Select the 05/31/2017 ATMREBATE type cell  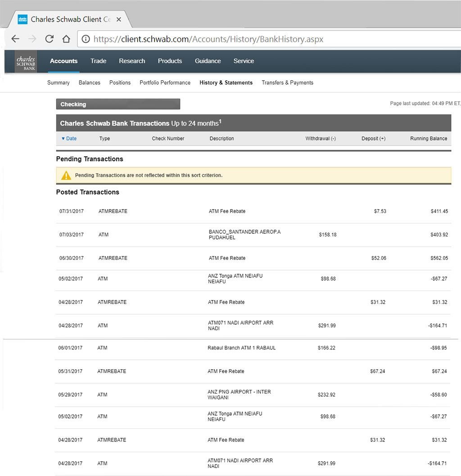(x=112, y=371)
